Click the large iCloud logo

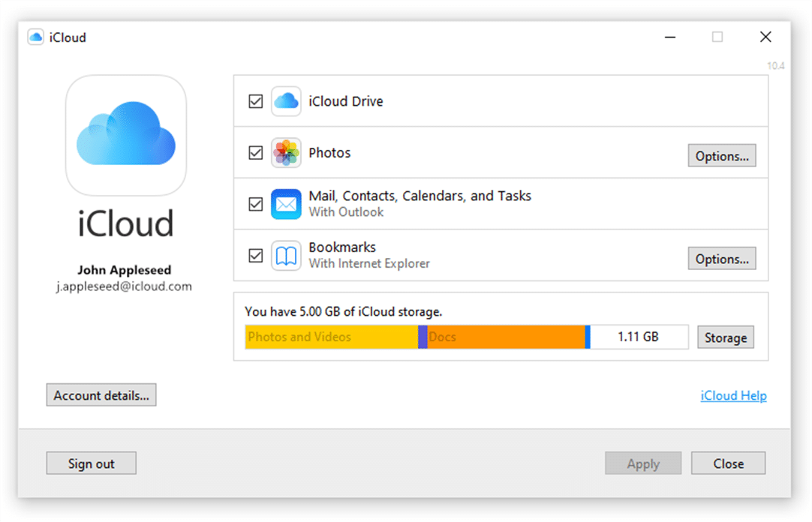pos(125,135)
